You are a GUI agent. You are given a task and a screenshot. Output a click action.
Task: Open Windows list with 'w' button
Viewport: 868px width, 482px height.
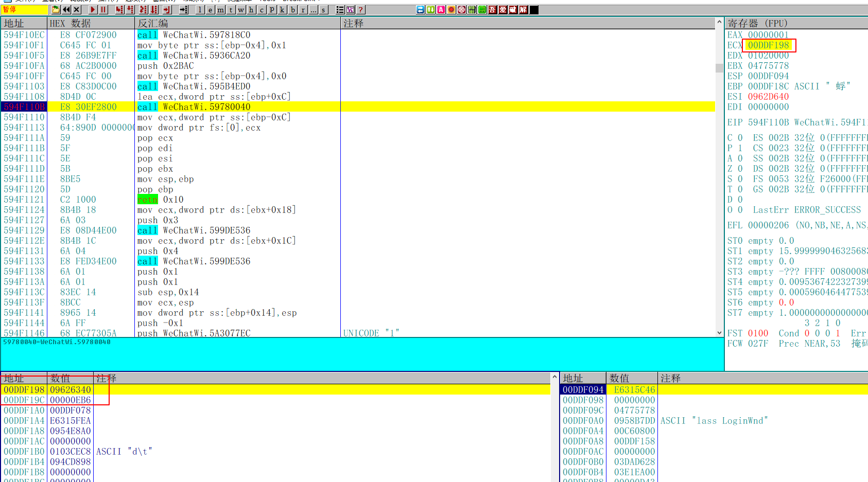241,10
